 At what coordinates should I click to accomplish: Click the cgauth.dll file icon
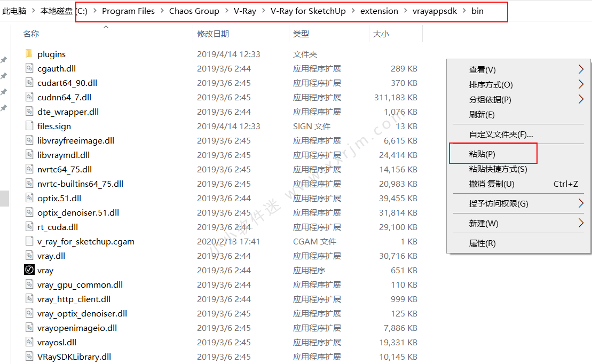(x=29, y=68)
